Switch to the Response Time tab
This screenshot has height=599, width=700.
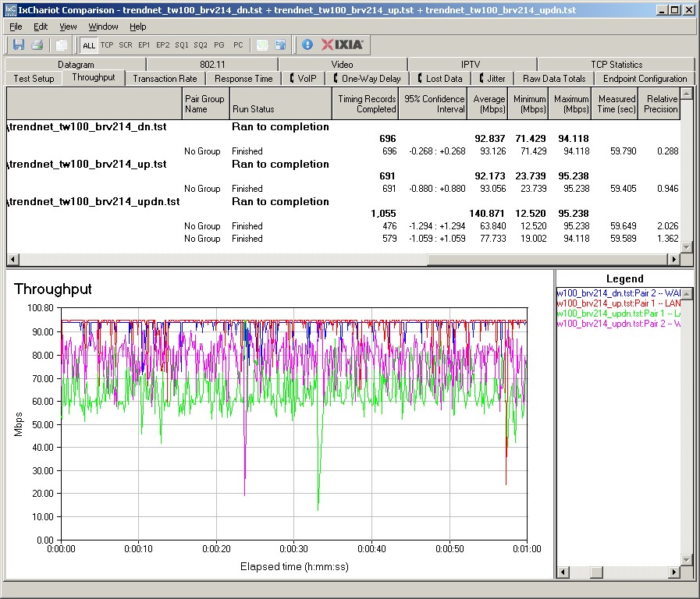pyautogui.click(x=243, y=79)
